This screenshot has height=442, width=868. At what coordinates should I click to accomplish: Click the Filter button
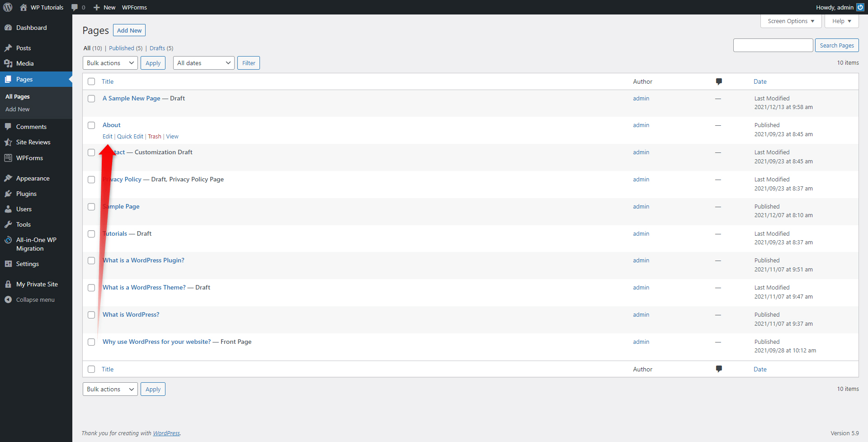[x=249, y=63]
